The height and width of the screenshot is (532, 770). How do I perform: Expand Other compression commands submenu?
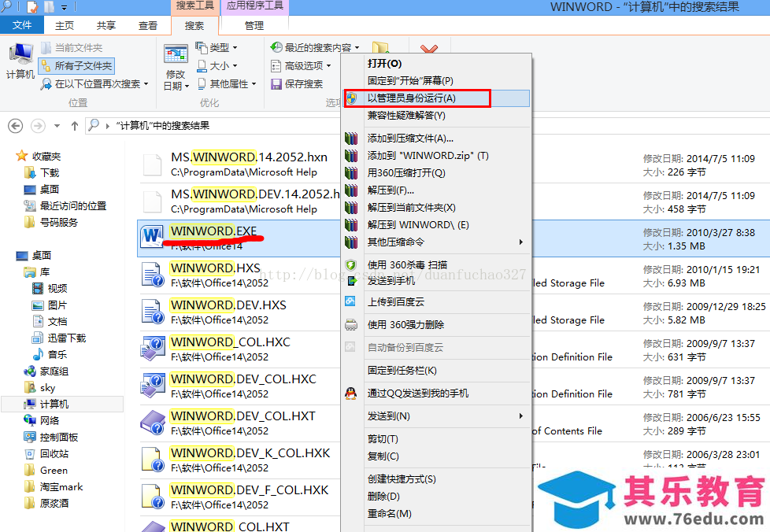436,242
